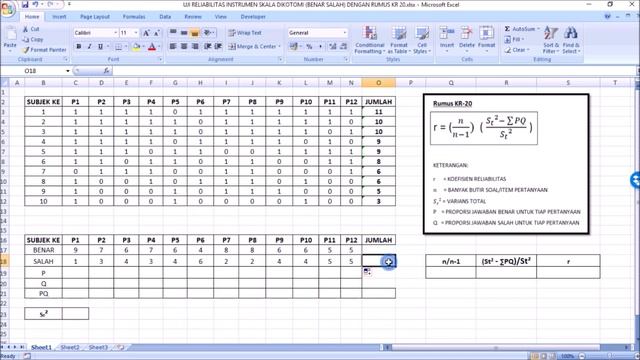Viewport: 640px width, 360px height.
Task: Open Find & Select menu
Action: (571, 40)
